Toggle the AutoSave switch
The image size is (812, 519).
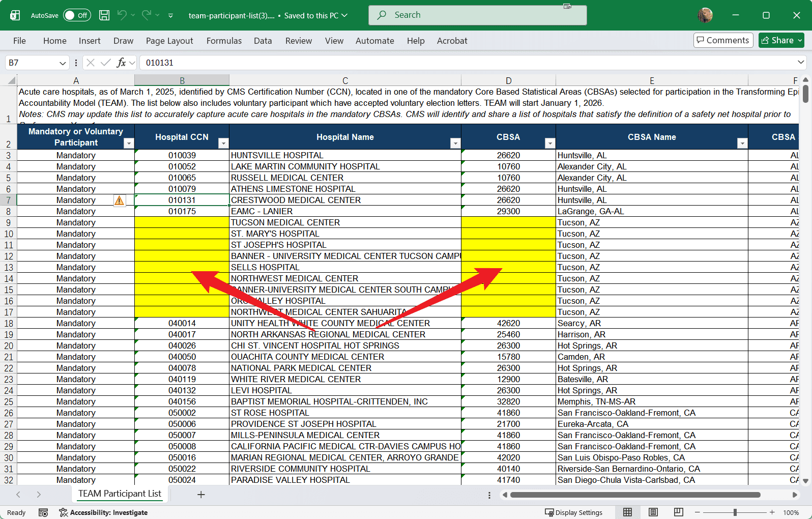77,15
